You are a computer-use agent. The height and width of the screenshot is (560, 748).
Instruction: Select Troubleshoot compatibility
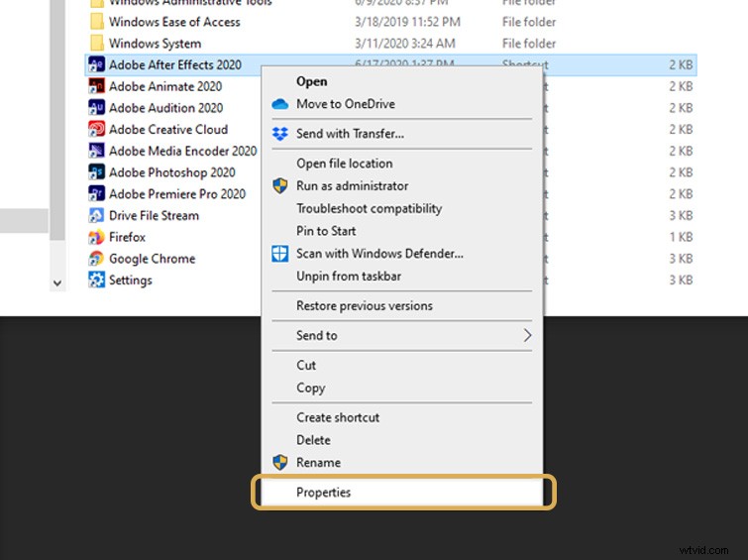click(x=369, y=208)
